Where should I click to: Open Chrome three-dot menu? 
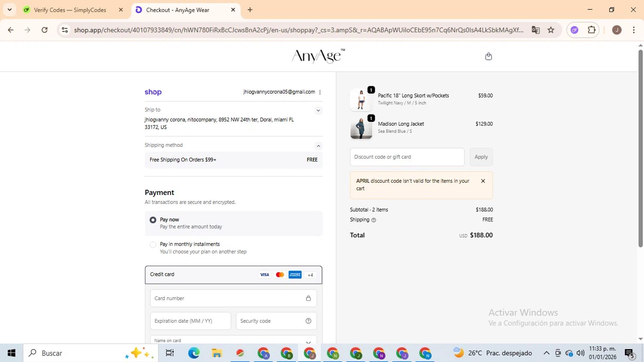coord(634,30)
